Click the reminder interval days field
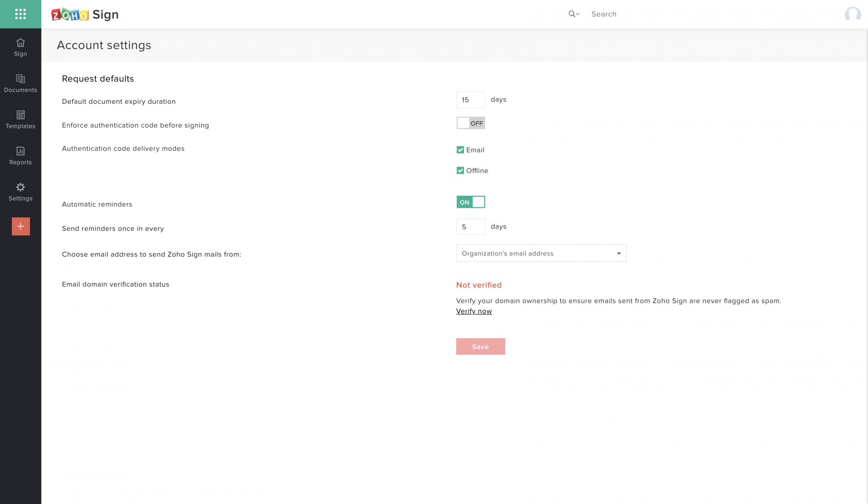The image size is (868, 504). point(470,227)
